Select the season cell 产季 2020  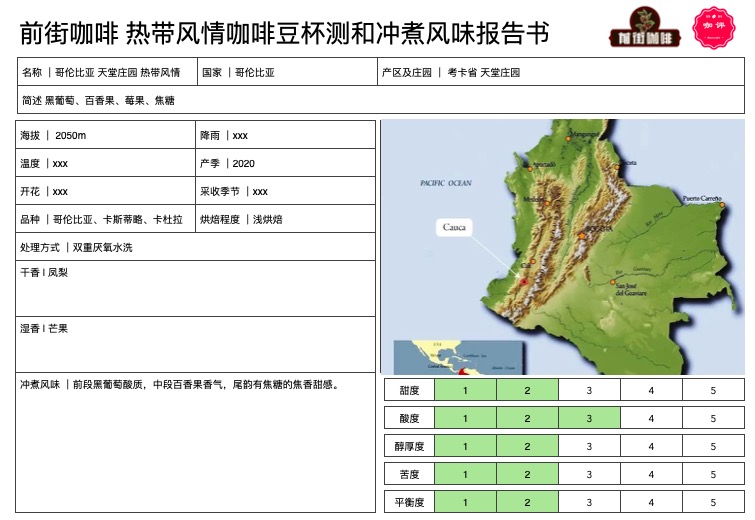(286, 163)
